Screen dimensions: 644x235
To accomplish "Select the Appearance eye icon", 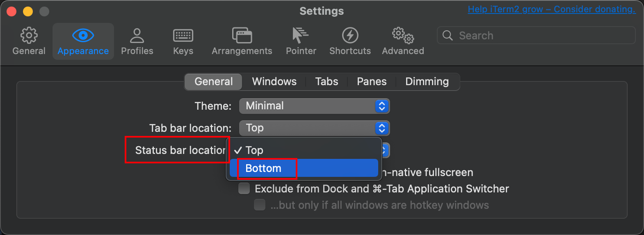I will click(x=83, y=36).
